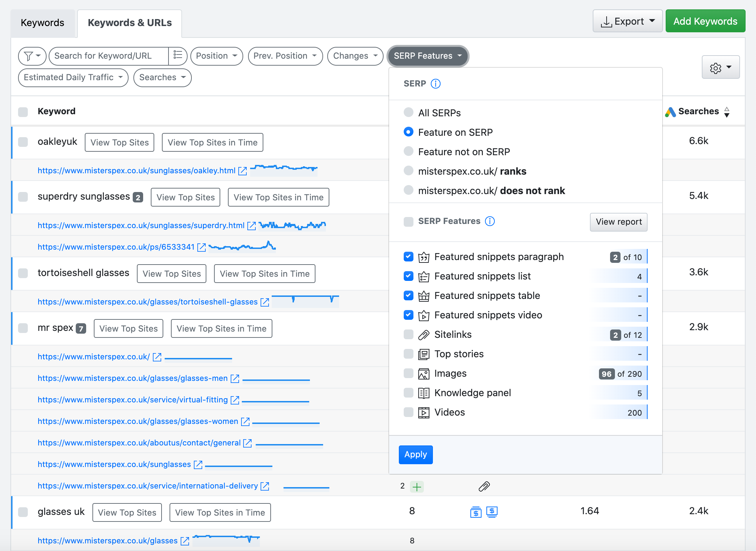
Task: Click the Featured snippets video icon
Action: [424, 315]
